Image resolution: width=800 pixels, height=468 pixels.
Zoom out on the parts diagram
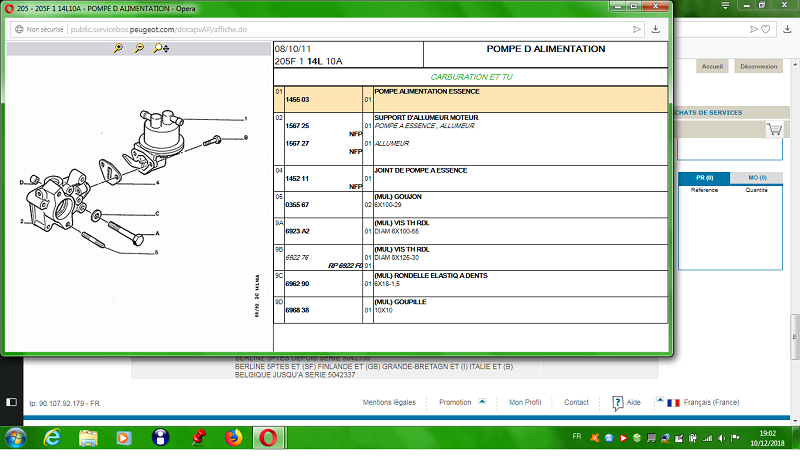[x=139, y=48]
